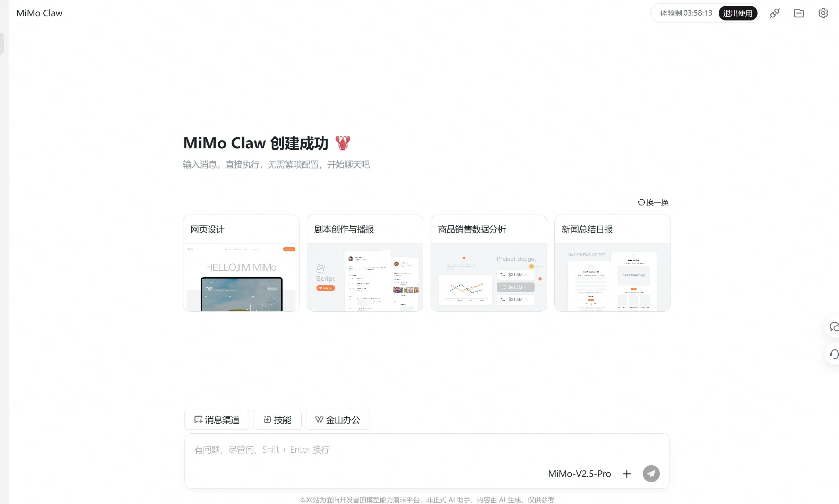Open the 金山办公 button

click(x=337, y=420)
